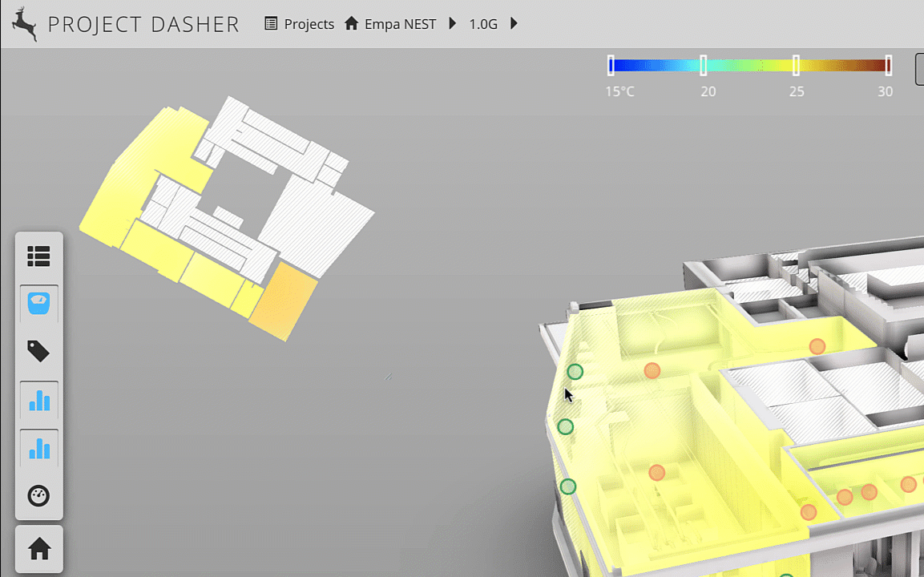This screenshot has height=577, width=924.
Task: Click the 30 degree handle on color legend
Action: [888, 66]
